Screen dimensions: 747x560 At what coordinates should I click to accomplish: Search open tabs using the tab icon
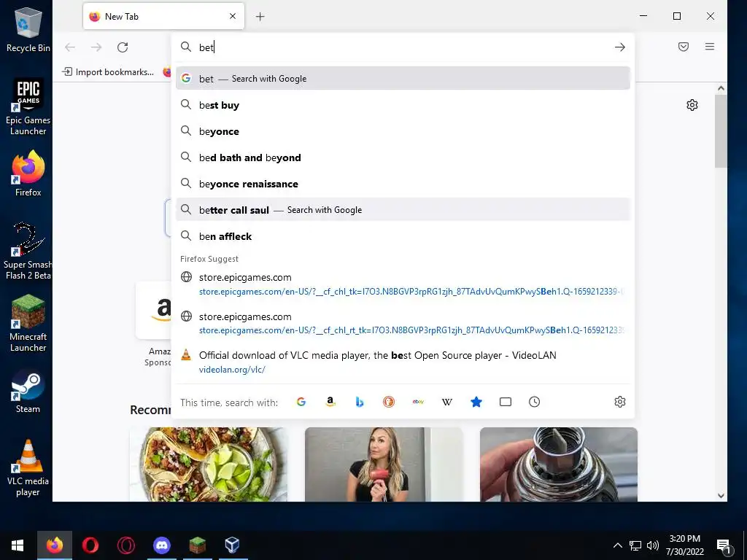tap(506, 402)
